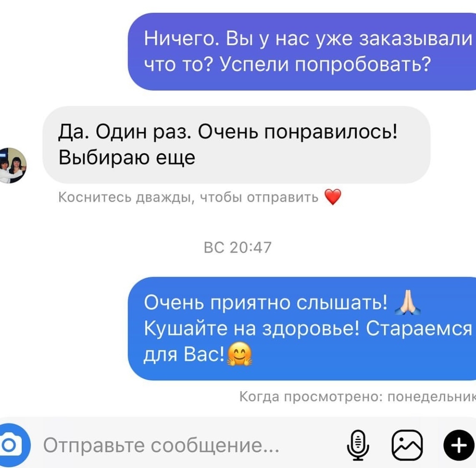476x468 pixels.
Task: Tap the microphone voice message icon
Action: click(358, 445)
